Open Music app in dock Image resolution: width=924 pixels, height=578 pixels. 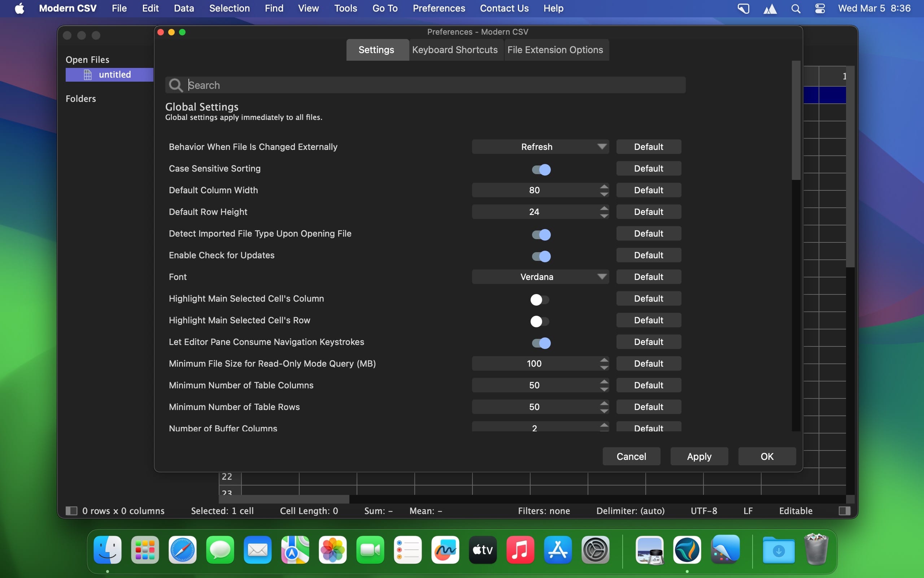(520, 550)
